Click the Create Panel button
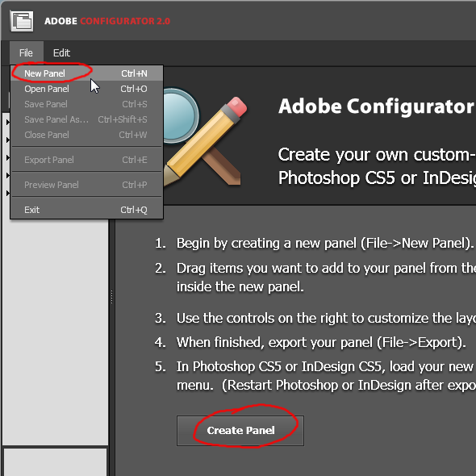 click(x=240, y=431)
